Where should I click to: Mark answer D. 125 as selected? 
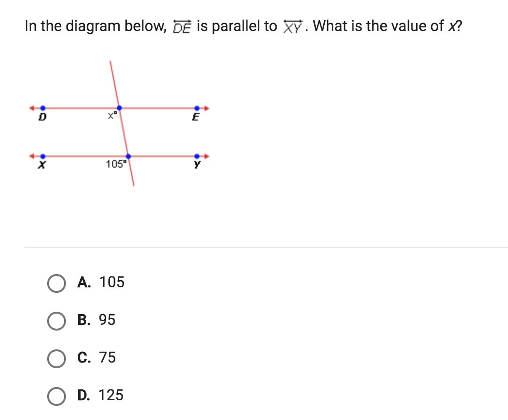[57, 396]
